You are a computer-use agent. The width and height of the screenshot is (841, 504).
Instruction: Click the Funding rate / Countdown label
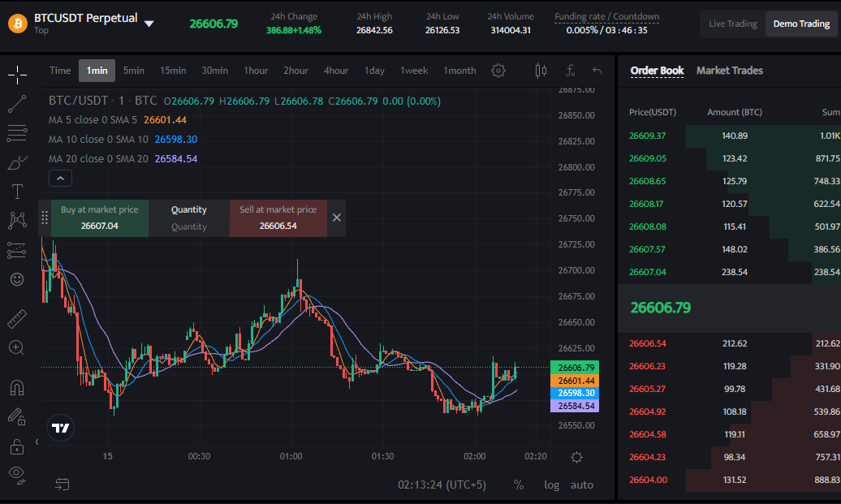point(606,16)
